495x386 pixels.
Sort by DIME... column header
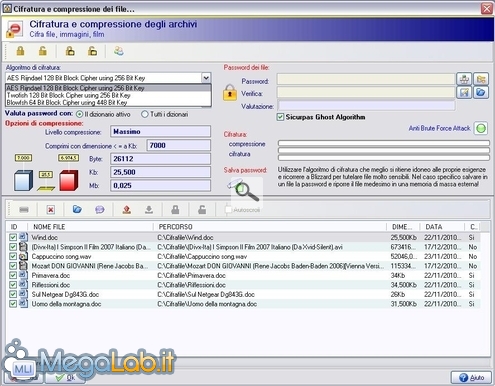pyautogui.click(x=403, y=227)
